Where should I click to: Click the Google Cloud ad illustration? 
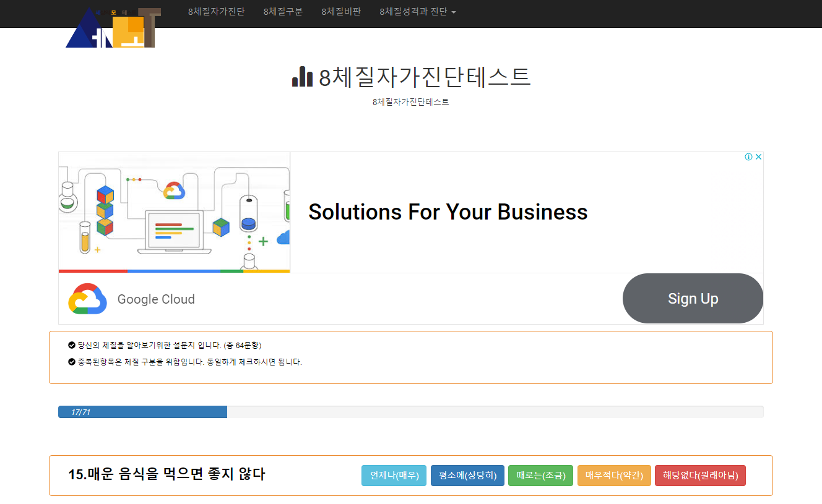pos(175,212)
